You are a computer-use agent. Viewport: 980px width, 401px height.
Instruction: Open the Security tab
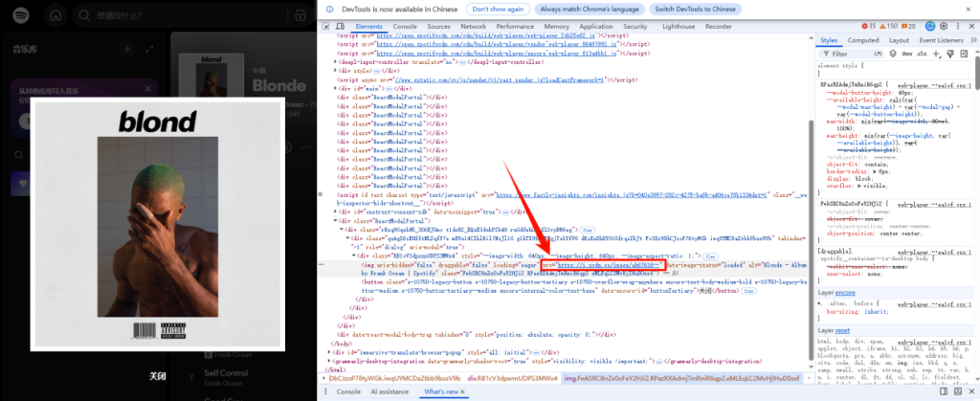[x=635, y=26]
